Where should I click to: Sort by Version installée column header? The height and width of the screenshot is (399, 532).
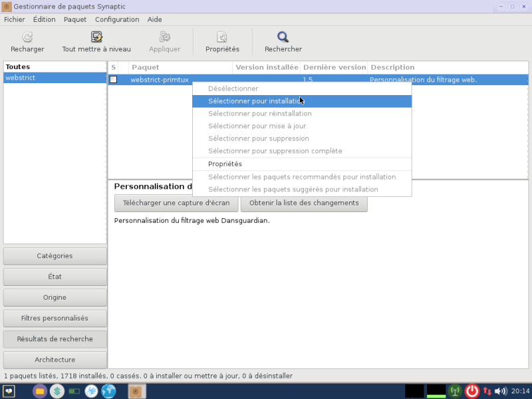click(x=267, y=67)
